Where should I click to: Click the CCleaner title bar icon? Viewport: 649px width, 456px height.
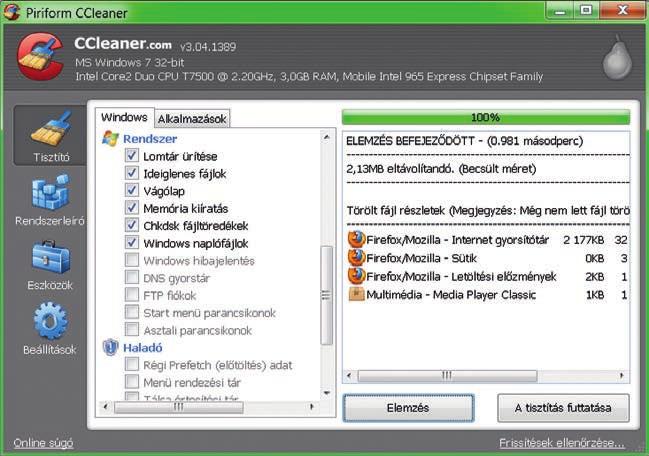11,12
